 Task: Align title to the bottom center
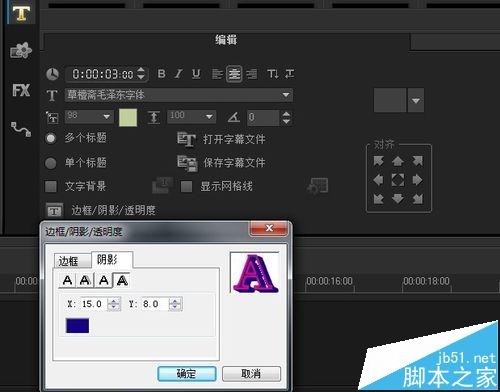[x=398, y=199]
